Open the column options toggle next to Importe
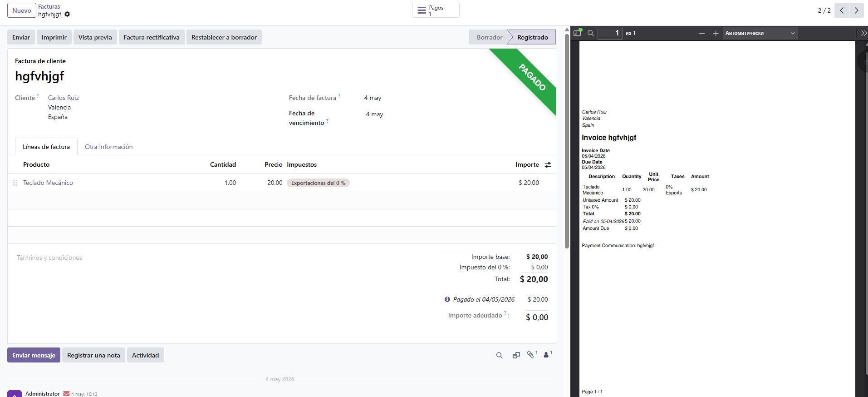The image size is (868, 397). tap(548, 165)
